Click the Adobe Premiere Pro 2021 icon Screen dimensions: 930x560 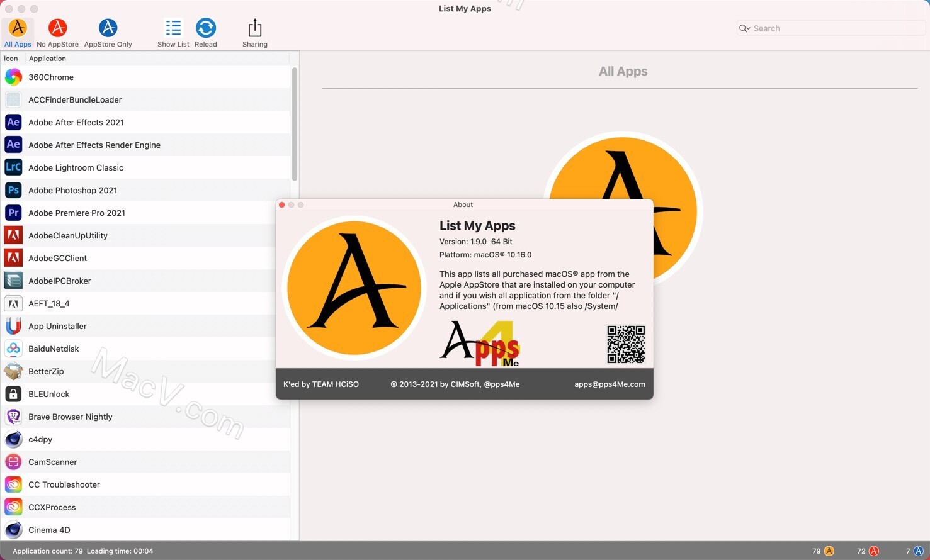click(13, 213)
